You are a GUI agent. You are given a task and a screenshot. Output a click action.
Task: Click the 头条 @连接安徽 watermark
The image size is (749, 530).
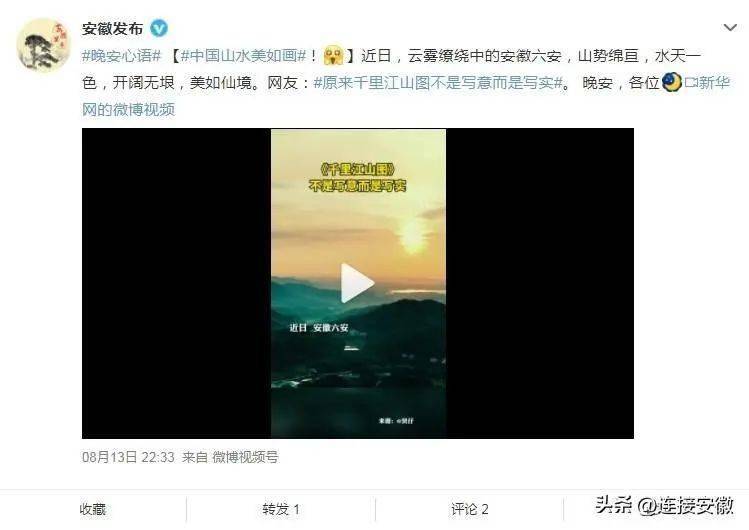coord(664,505)
